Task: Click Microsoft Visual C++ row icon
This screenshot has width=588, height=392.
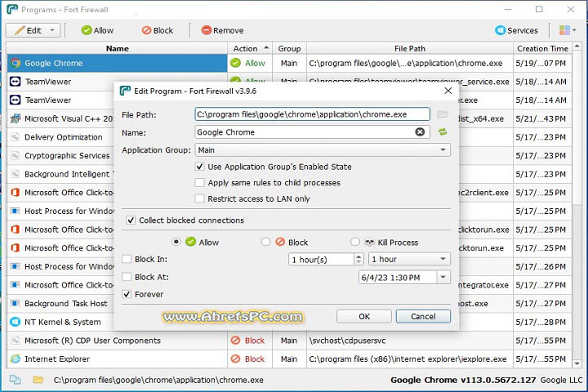Action: (x=16, y=118)
